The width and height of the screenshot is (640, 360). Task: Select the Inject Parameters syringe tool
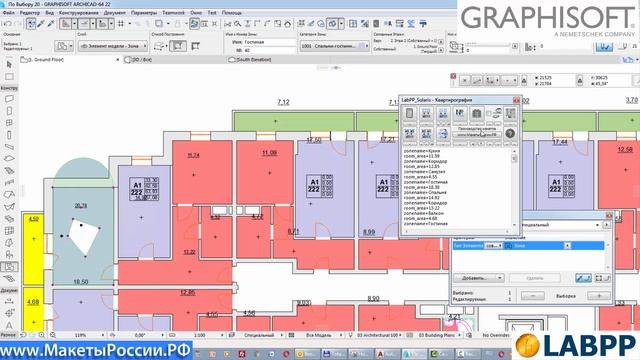click(51, 24)
